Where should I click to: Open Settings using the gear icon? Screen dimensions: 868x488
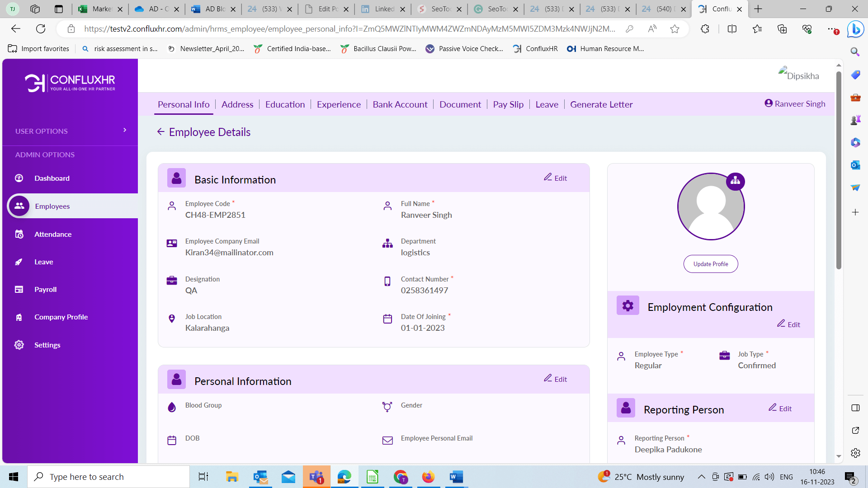pyautogui.click(x=19, y=345)
